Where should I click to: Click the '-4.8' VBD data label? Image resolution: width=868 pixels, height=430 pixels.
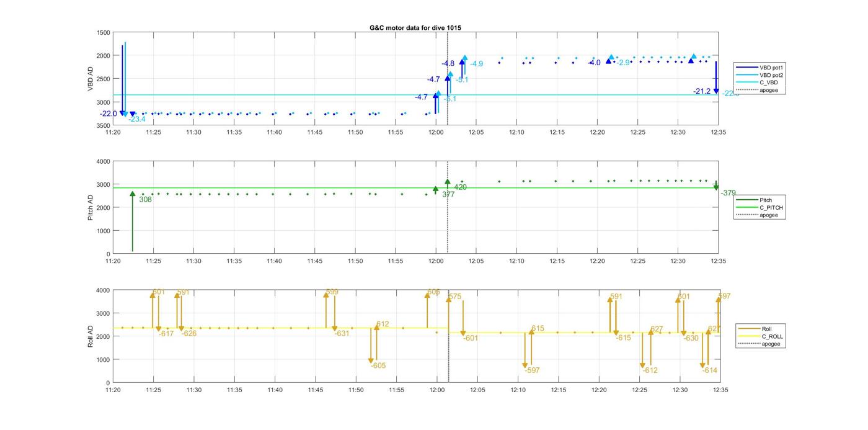448,63
